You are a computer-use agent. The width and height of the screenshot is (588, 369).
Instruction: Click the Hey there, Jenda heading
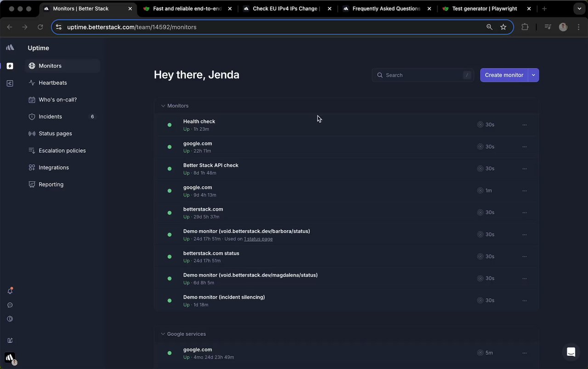tap(197, 75)
